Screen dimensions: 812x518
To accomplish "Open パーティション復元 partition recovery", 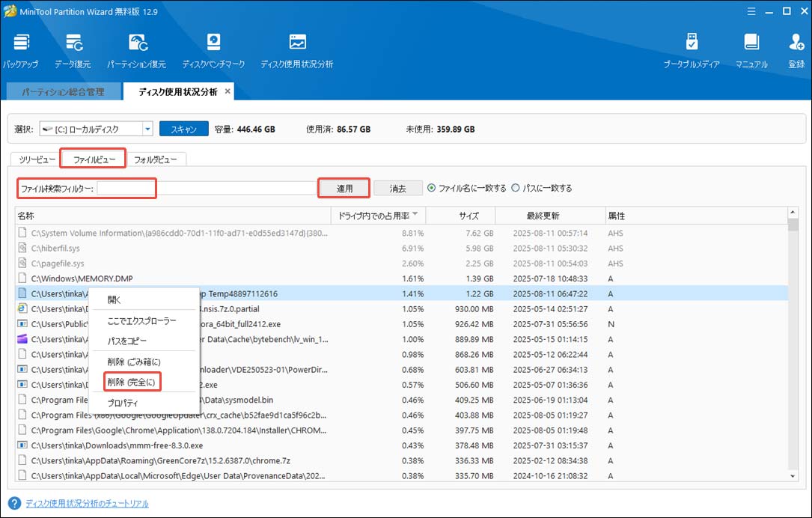I will pyautogui.click(x=137, y=51).
